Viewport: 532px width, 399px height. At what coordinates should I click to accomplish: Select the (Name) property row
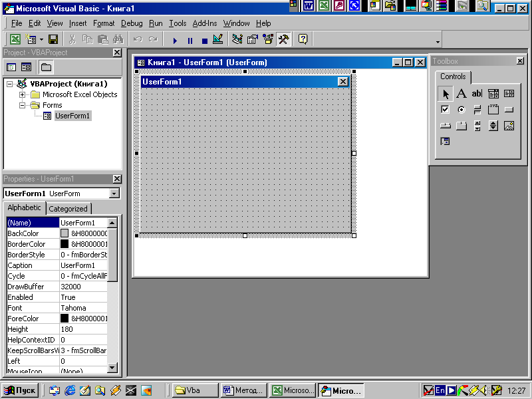point(57,223)
